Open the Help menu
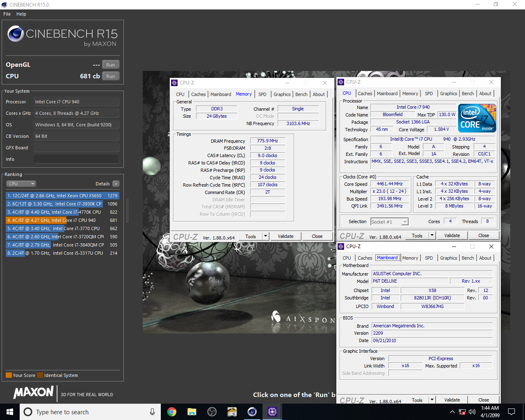 click(21, 14)
